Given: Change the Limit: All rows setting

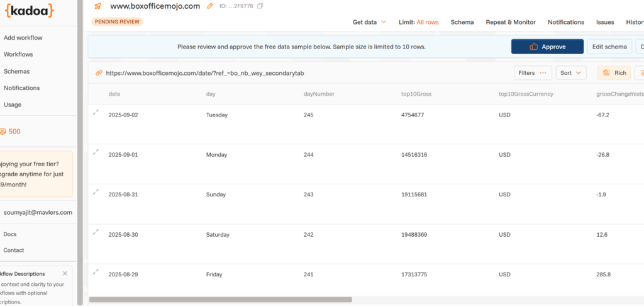Looking at the screenshot, I should point(418,22).
